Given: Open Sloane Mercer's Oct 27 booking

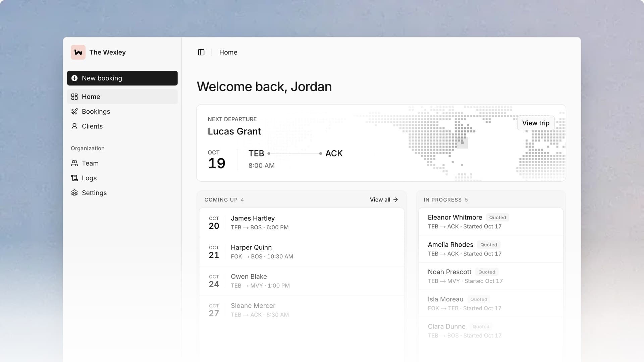Looking at the screenshot, I should (302, 310).
